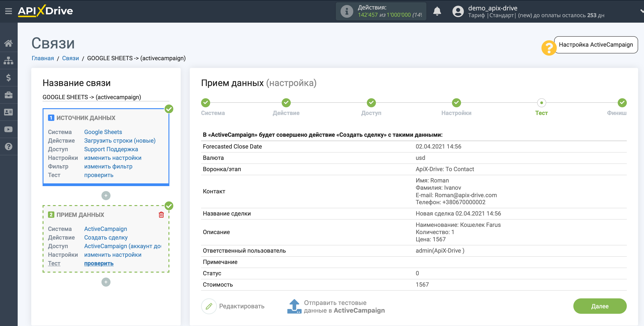Go to Связи breadcrumb

(x=70, y=58)
